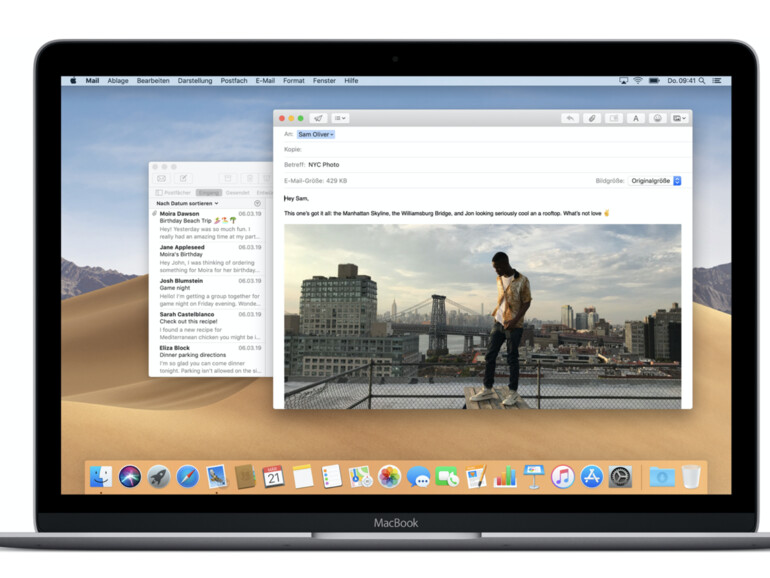This screenshot has height=578, width=770.
Task: Open the Bearbeiten menu
Action: tap(153, 81)
